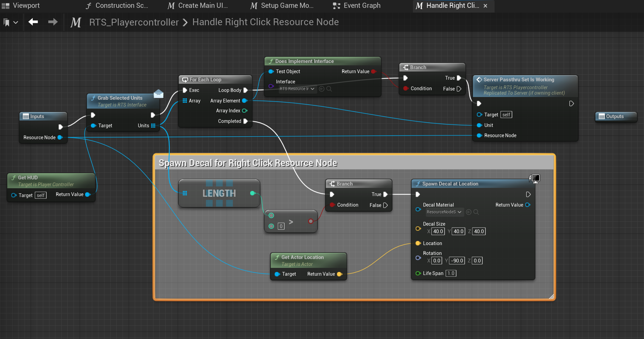Navigate forward with the right arrow

point(53,22)
